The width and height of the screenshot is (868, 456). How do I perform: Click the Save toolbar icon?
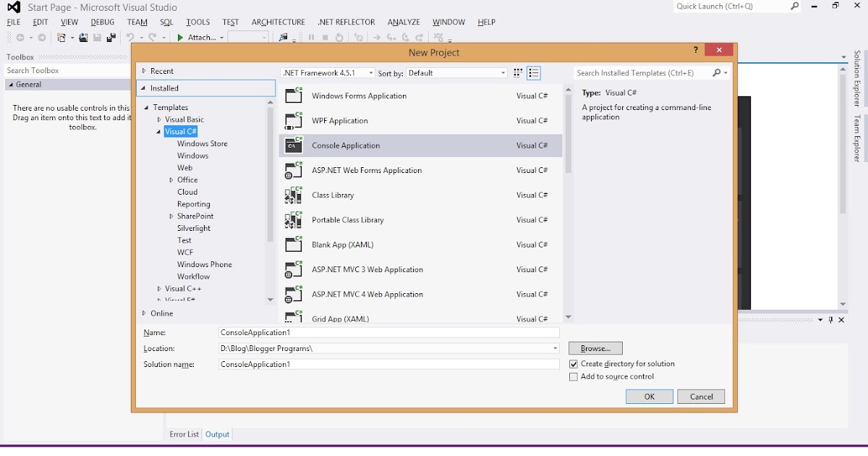(97, 38)
